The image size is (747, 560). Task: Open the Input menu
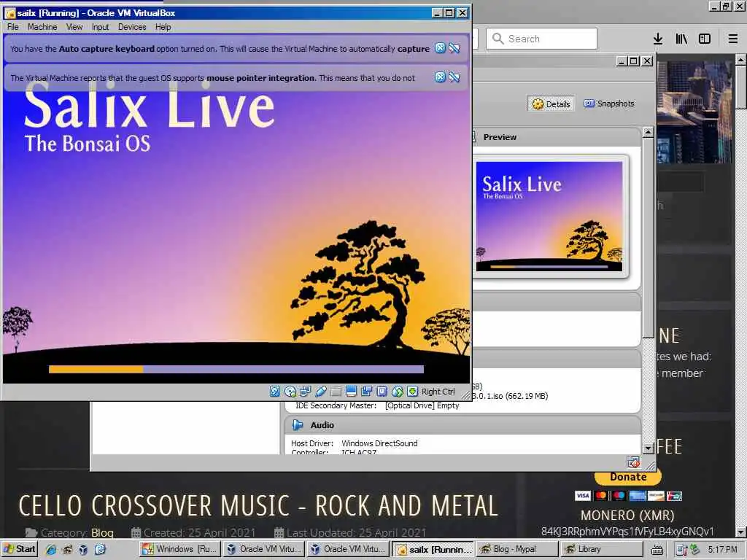[101, 27]
